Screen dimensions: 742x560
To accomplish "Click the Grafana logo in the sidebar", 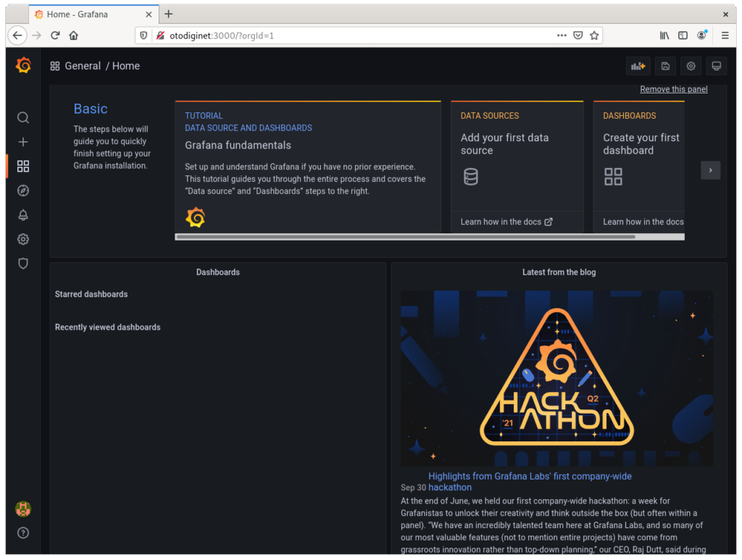I will (x=23, y=65).
